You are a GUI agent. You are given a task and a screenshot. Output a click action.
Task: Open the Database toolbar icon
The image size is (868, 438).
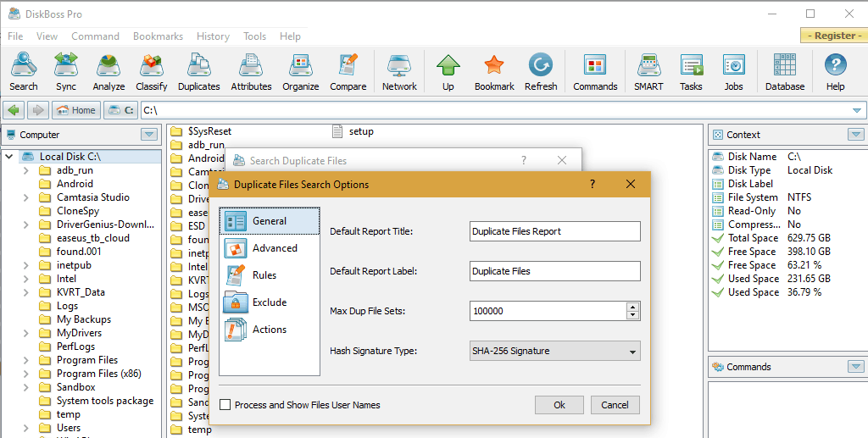tap(785, 72)
